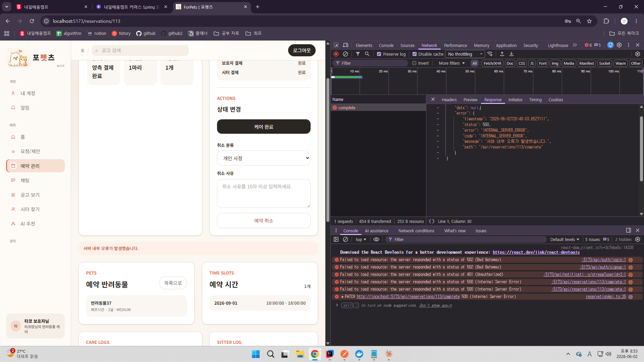Image resolution: width=644 pixels, height=362 pixels.
Task: Clear the console output
Action: 345,239
